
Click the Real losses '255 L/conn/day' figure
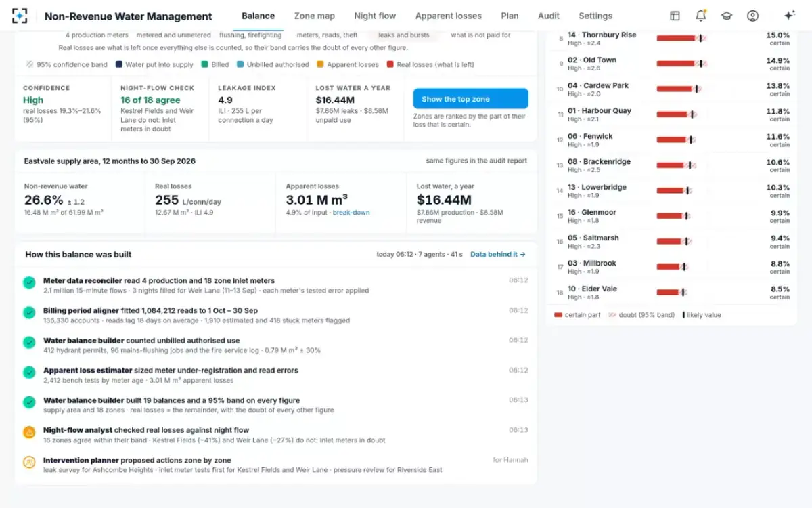(187, 200)
